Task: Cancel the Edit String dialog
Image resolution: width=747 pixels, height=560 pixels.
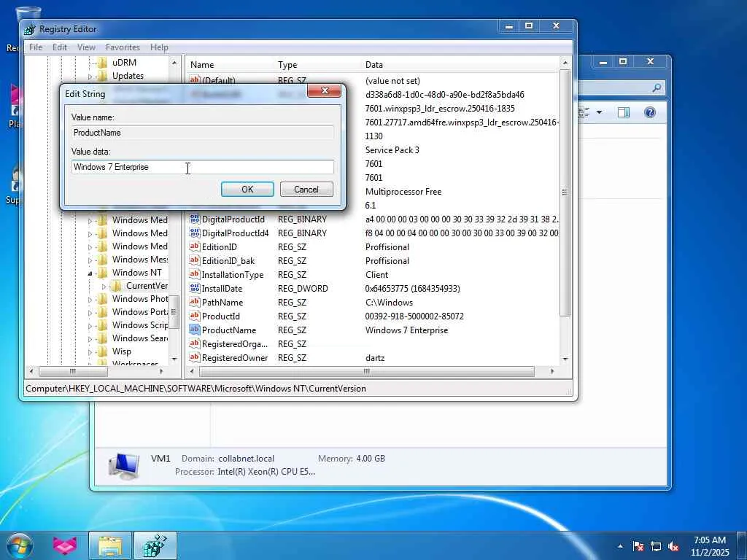Action: point(306,189)
